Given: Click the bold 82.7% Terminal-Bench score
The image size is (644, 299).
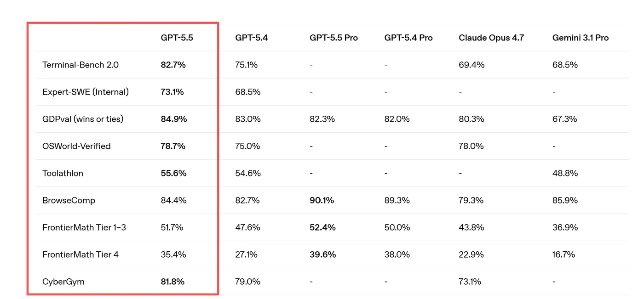Looking at the screenshot, I should tap(173, 65).
